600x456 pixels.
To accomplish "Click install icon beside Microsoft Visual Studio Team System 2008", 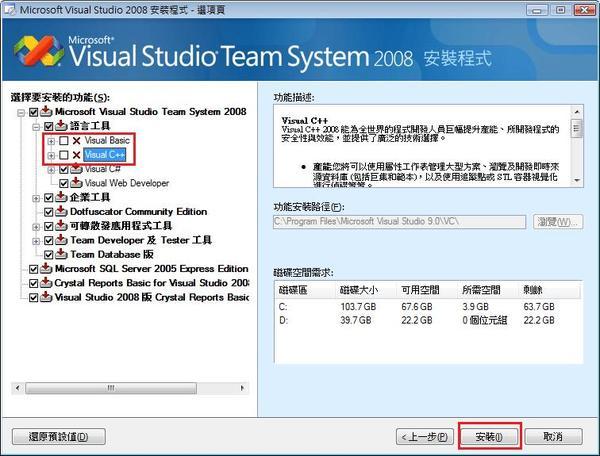I will click(x=46, y=112).
